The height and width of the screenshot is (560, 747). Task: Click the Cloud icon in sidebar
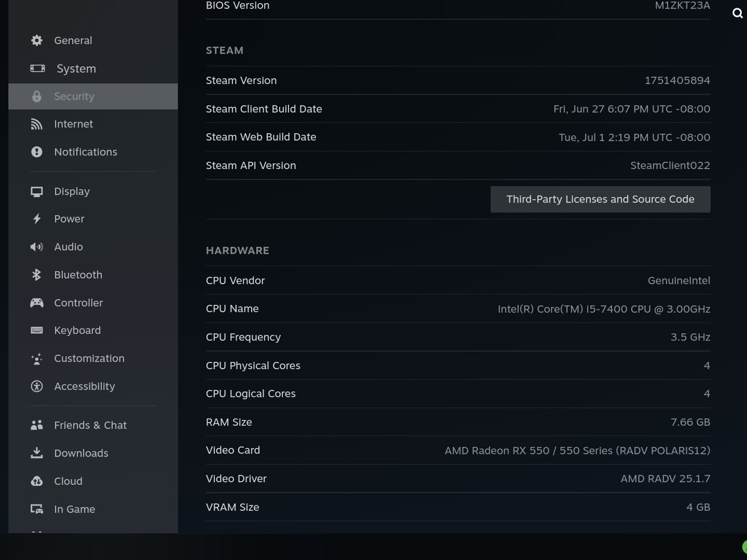36,481
